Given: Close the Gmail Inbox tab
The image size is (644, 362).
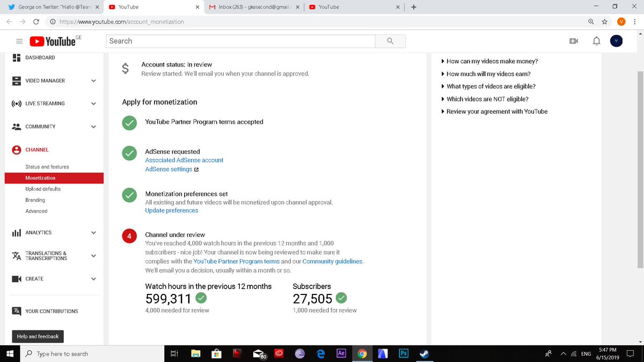Looking at the screenshot, I should [297, 7].
